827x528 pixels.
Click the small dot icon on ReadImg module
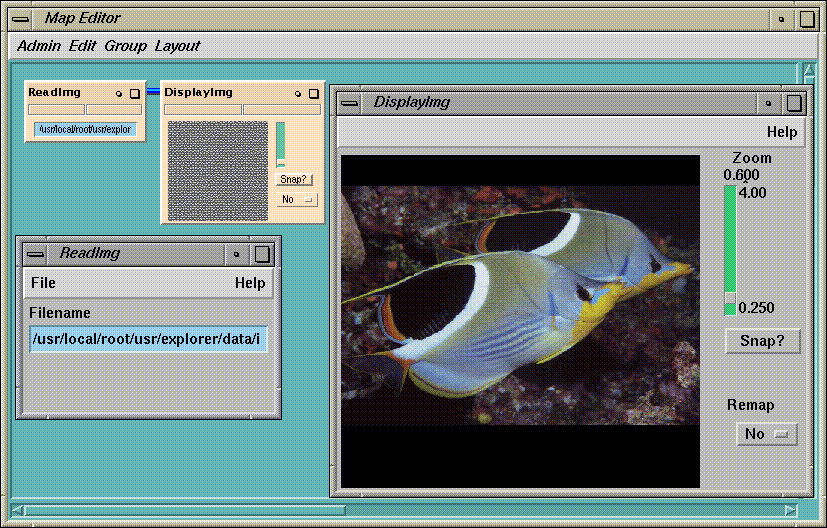(118, 93)
